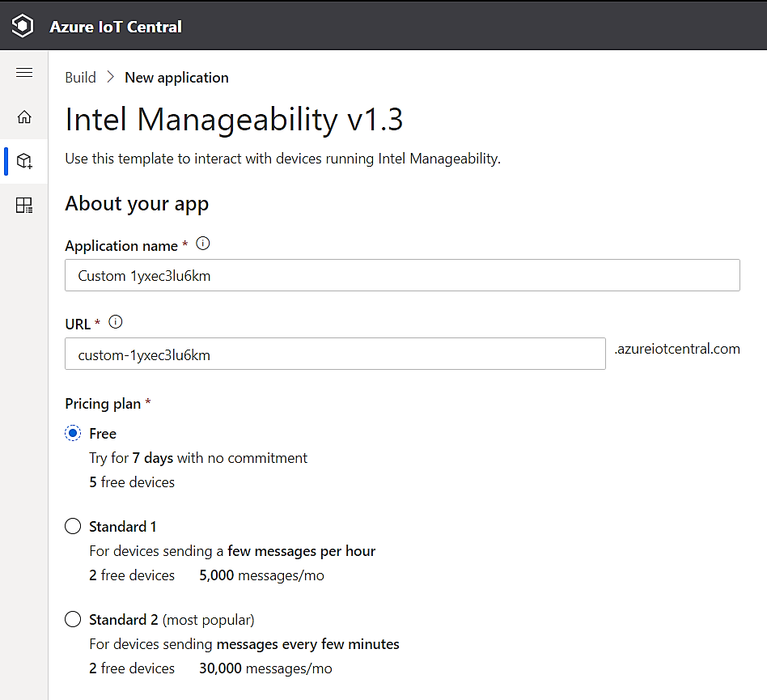Click the Azure IoT Central title
This screenshot has width=767, height=700.
coord(116,27)
